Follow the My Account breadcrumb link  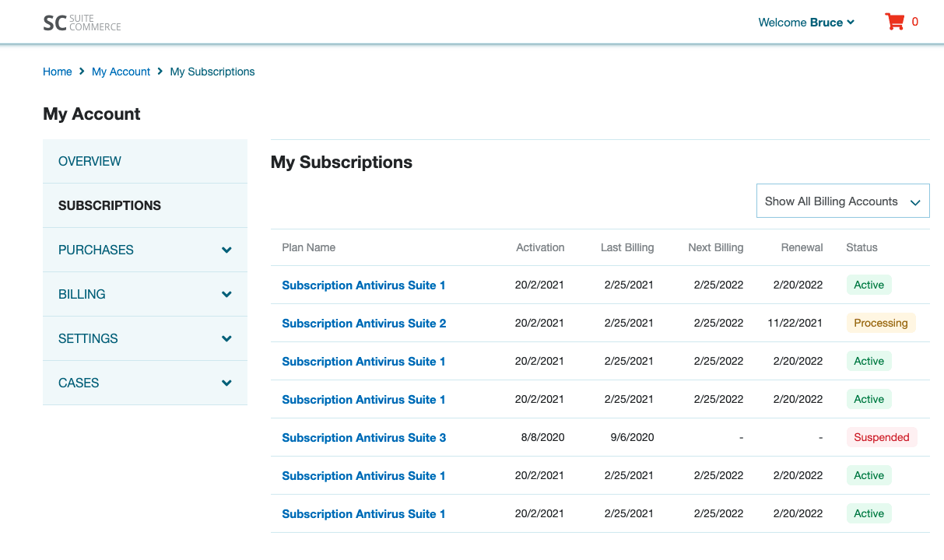[x=121, y=72]
